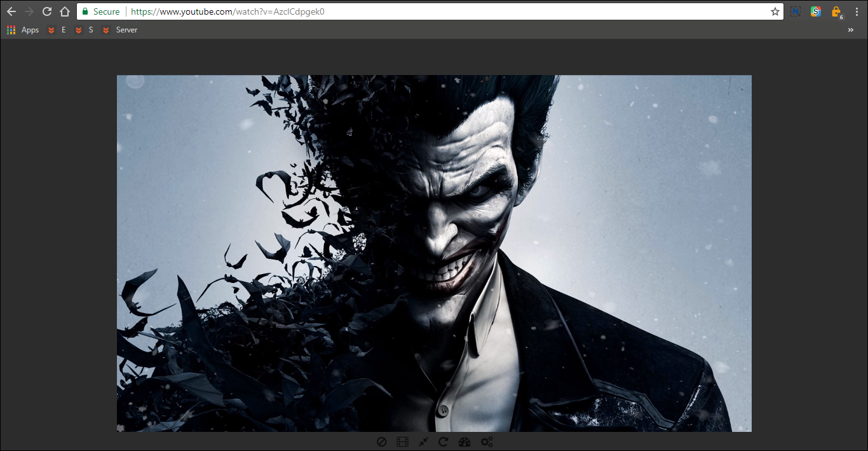Viewport: 868px width, 451px height.
Task: Click the browser forward arrow
Action: (x=29, y=11)
